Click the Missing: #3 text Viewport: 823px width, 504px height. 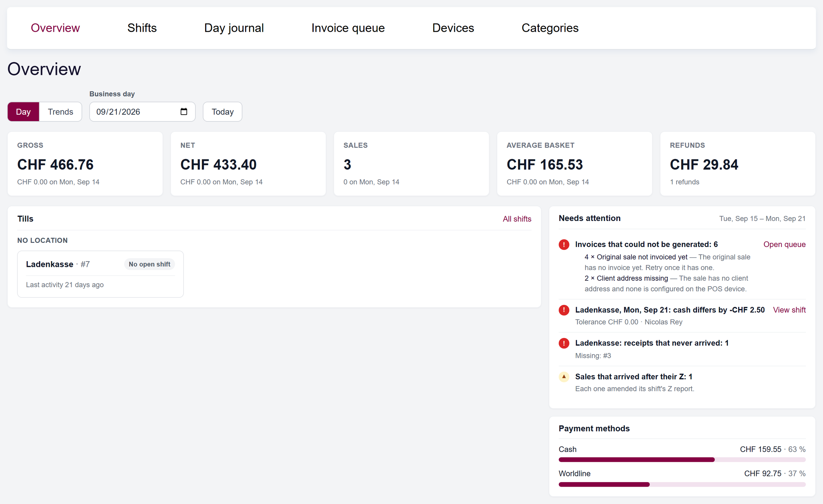pyautogui.click(x=593, y=356)
